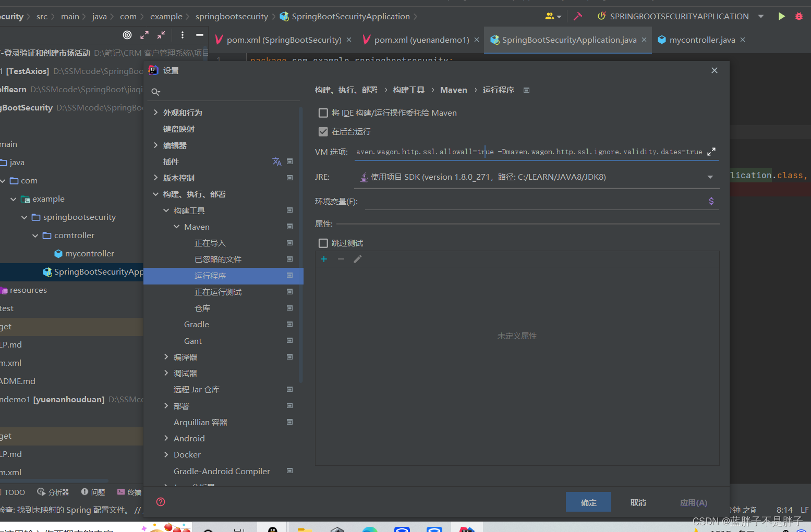Image resolution: width=811 pixels, height=532 pixels.
Task: Open the 终端 tool window
Action: pyautogui.click(x=129, y=492)
